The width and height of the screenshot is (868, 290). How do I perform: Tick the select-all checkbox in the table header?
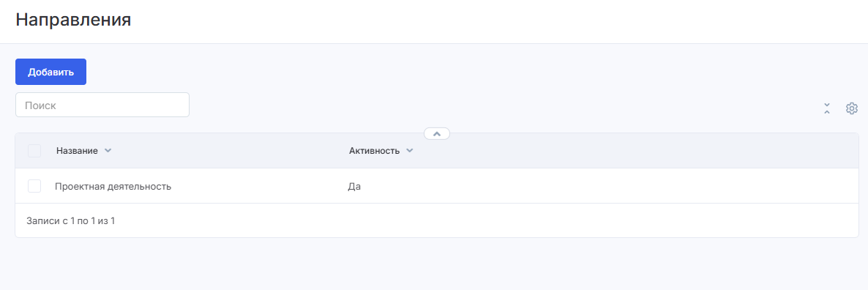[34, 151]
